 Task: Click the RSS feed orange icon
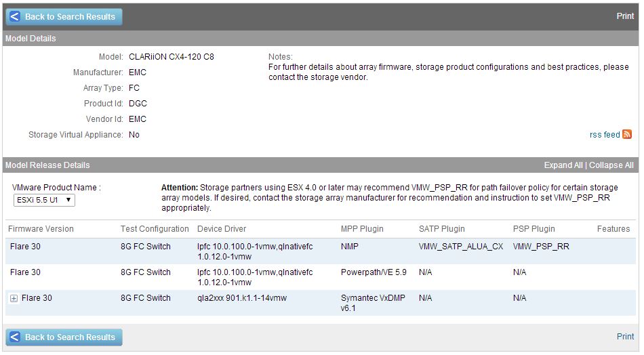click(x=627, y=134)
